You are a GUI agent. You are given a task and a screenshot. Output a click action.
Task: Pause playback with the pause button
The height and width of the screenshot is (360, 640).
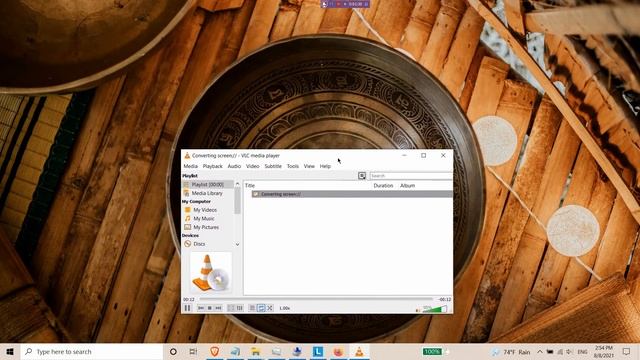(x=187, y=308)
